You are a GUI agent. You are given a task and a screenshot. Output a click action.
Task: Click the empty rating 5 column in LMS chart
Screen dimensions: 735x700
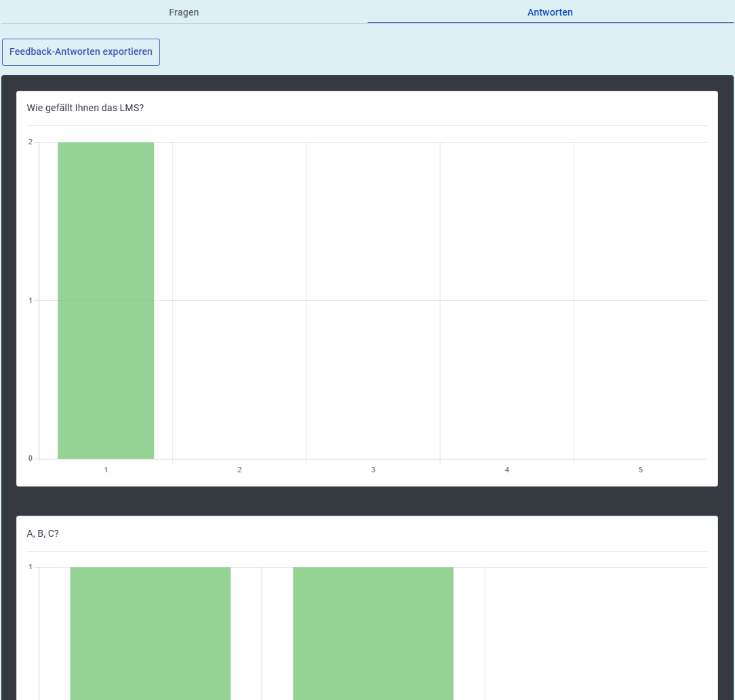[x=640, y=300]
